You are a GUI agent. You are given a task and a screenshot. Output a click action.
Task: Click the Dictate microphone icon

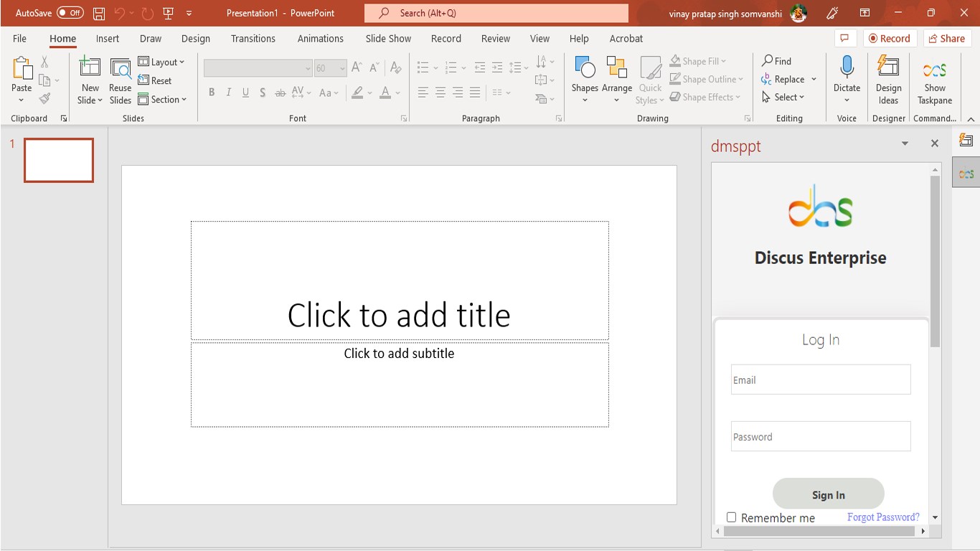847,67
